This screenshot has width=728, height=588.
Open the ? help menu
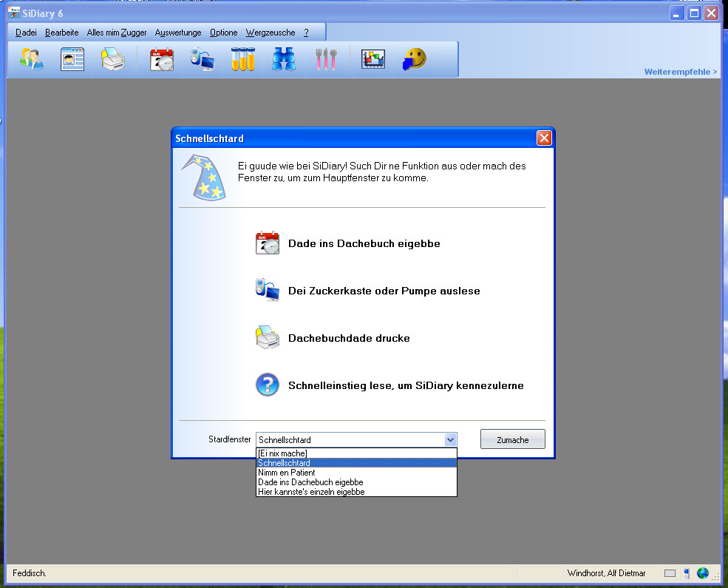pyautogui.click(x=306, y=33)
